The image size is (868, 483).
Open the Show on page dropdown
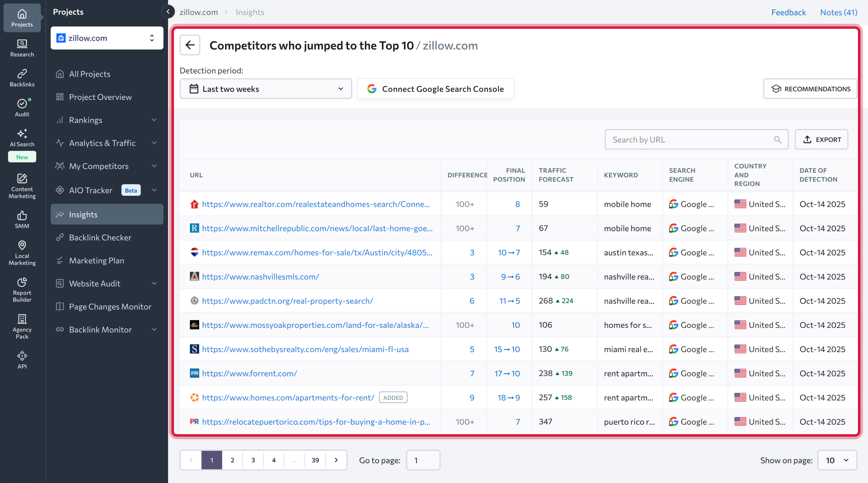point(837,460)
